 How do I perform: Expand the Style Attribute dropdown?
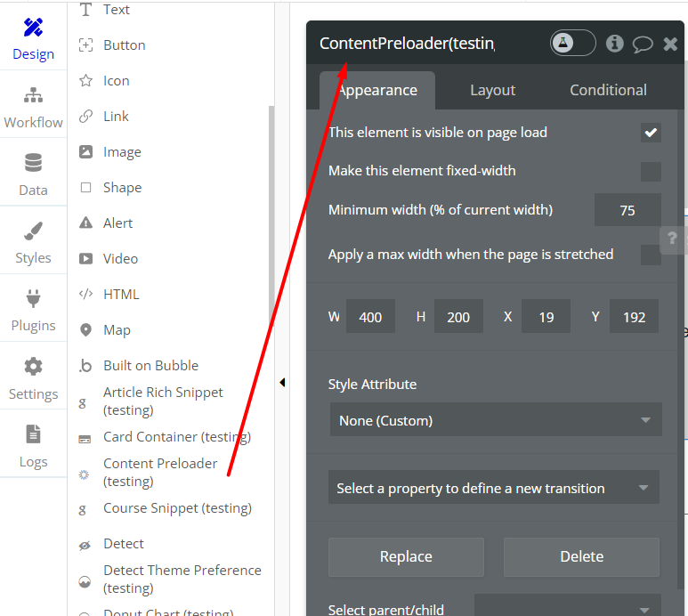point(495,420)
